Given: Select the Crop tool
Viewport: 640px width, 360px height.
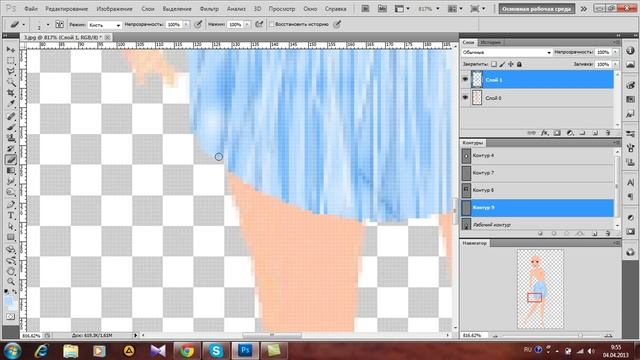Looking at the screenshot, I should point(11,93).
